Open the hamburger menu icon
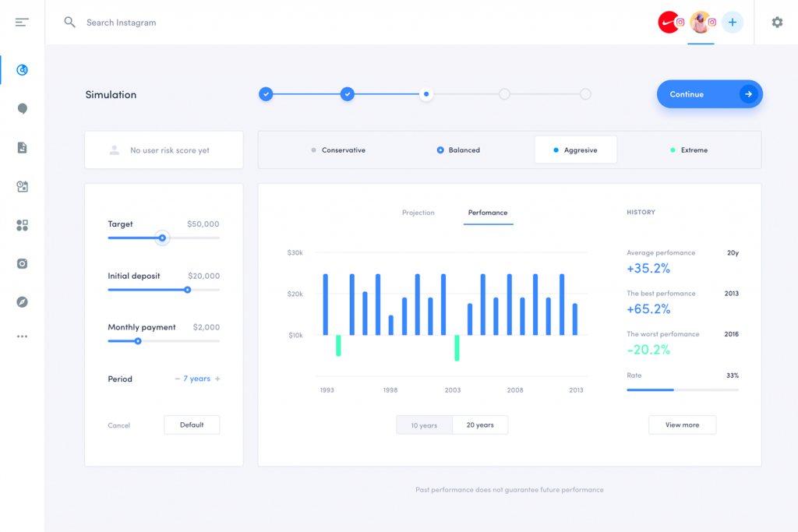The image size is (798, 532). coord(22,23)
